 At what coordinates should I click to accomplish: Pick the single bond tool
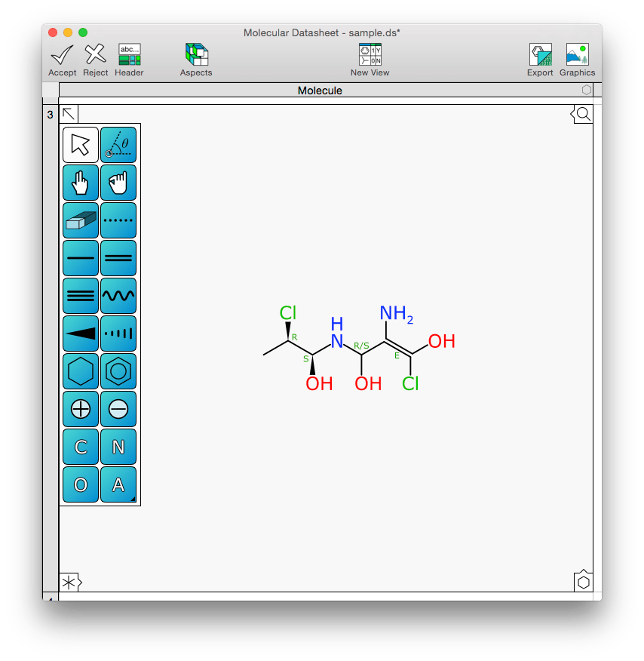point(81,258)
